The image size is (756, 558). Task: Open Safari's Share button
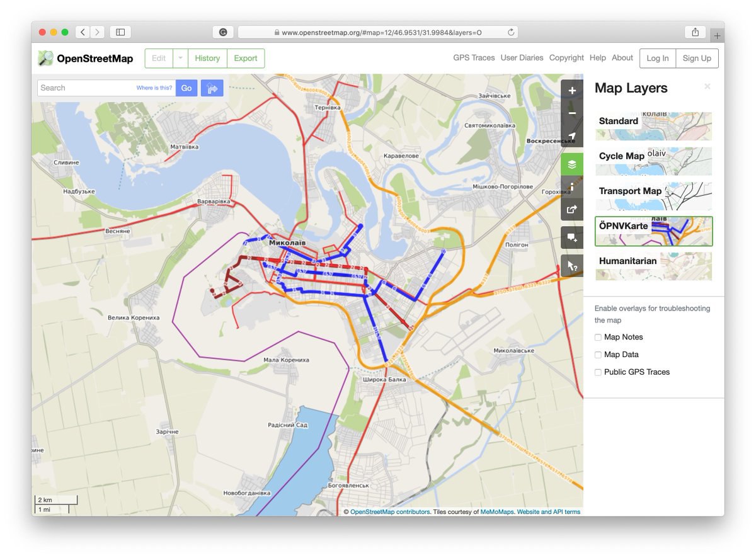pyautogui.click(x=696, y=32)
